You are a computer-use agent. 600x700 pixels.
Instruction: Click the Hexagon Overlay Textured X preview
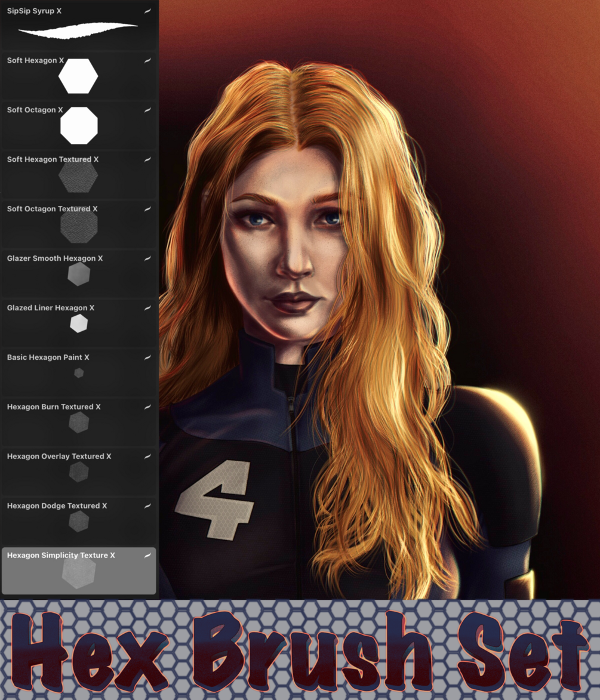click(79, 472)
